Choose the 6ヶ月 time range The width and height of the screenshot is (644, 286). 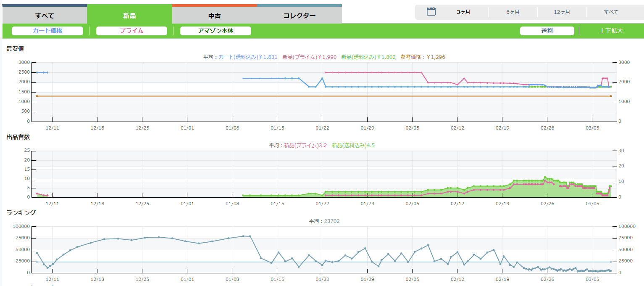click(x=513, y=12)
